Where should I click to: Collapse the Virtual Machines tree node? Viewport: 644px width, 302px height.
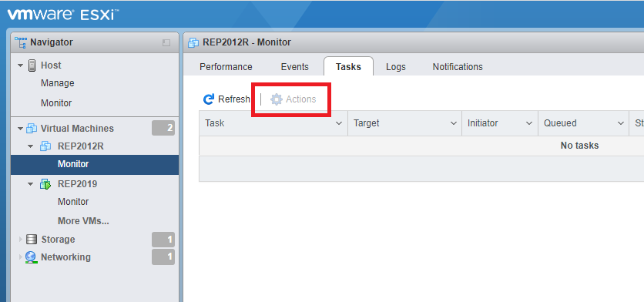[20, 129]
